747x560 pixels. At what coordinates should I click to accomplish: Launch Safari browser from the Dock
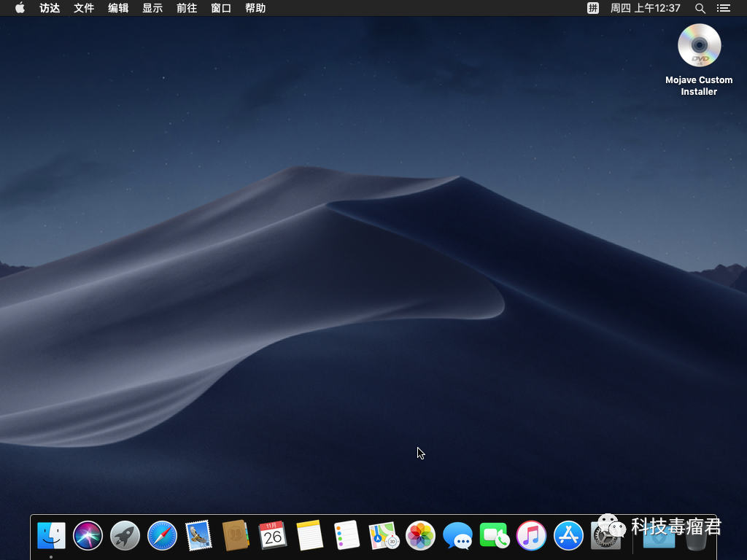[x=162, y=536]
